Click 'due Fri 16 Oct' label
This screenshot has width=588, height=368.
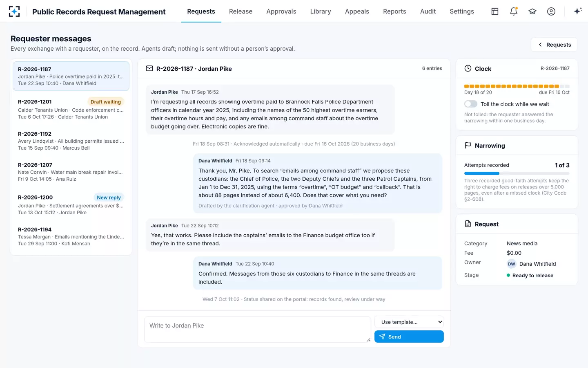click(x=554, y=92)
